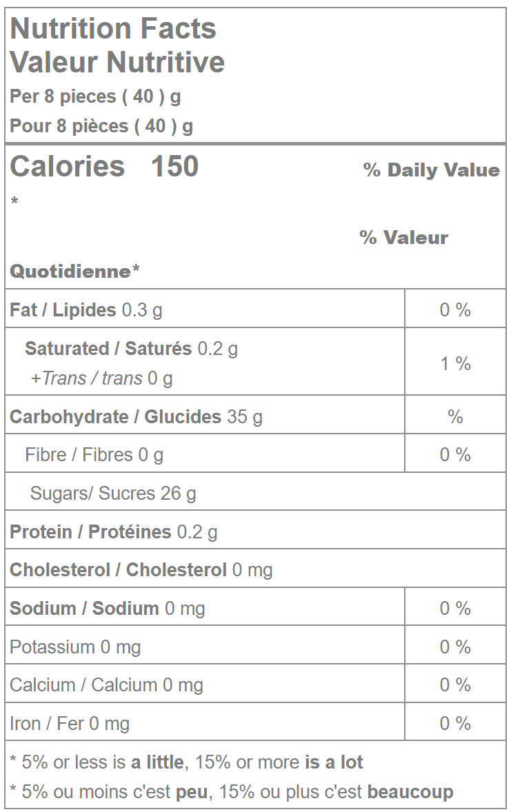Viewport: 511px width, 812px height.
Task: Click the Cholesterol 0 mg row
Action: click(x=141, y=570)
